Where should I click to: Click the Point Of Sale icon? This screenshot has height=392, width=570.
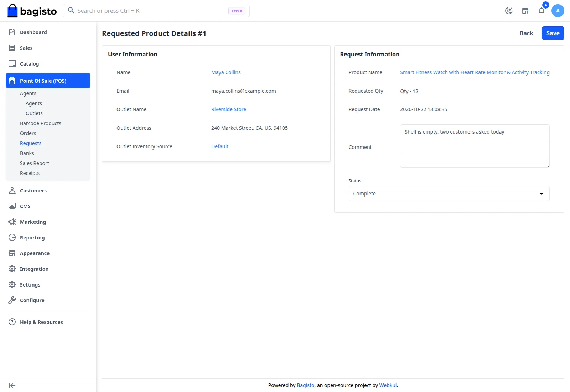[12, 81]
